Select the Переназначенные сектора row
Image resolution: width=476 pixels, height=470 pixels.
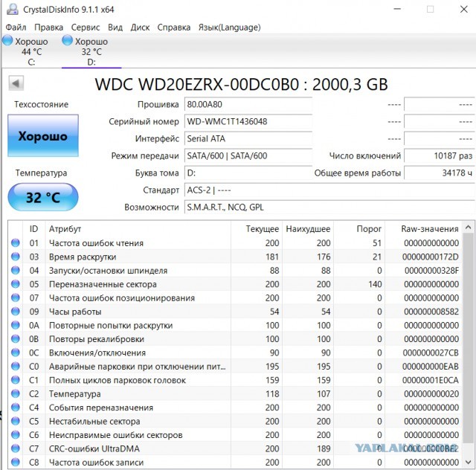coord(235,284)
